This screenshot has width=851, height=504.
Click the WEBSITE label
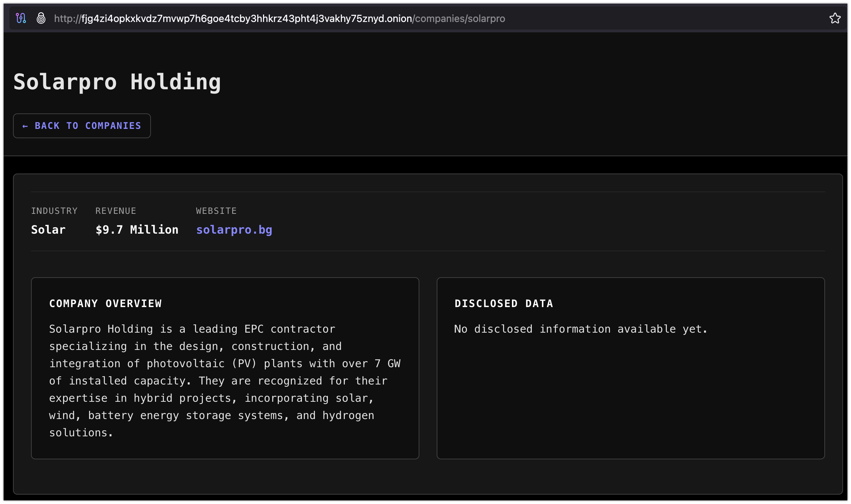(216, 211)
